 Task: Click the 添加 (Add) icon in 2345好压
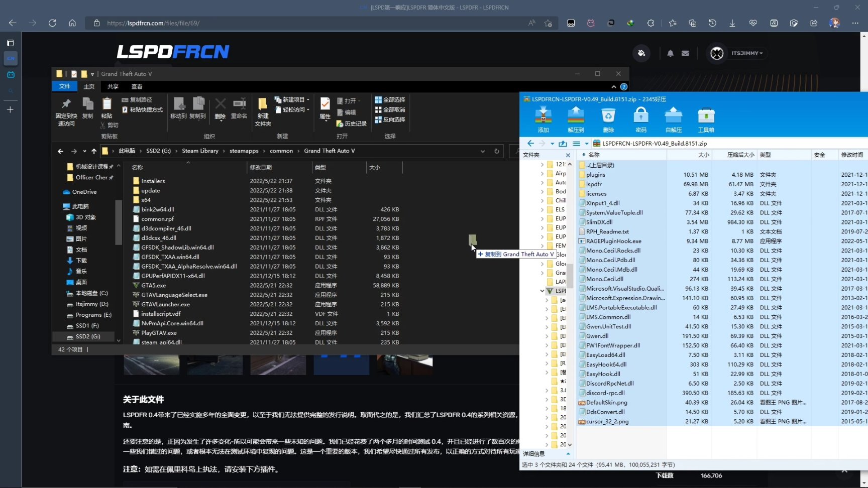pyautogui.click(x=543, y=115)
